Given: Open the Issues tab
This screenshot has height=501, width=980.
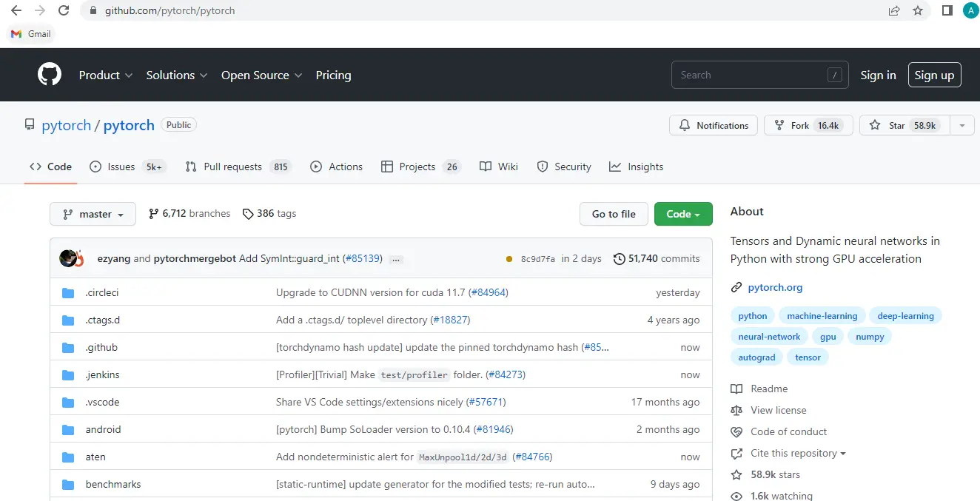Looking at the screenshot, I should tap(127, 167).
